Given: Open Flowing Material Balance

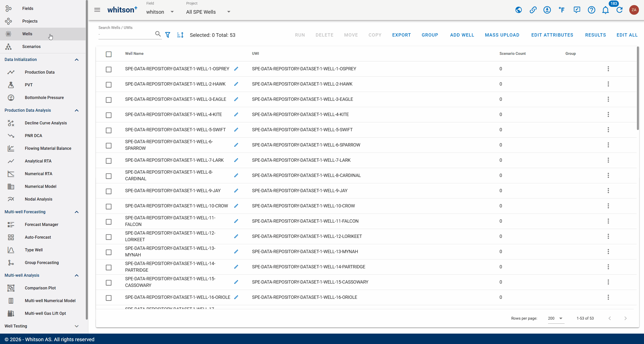Looking at the screenshot, I should pyautogui.click(x=43, y=149).
